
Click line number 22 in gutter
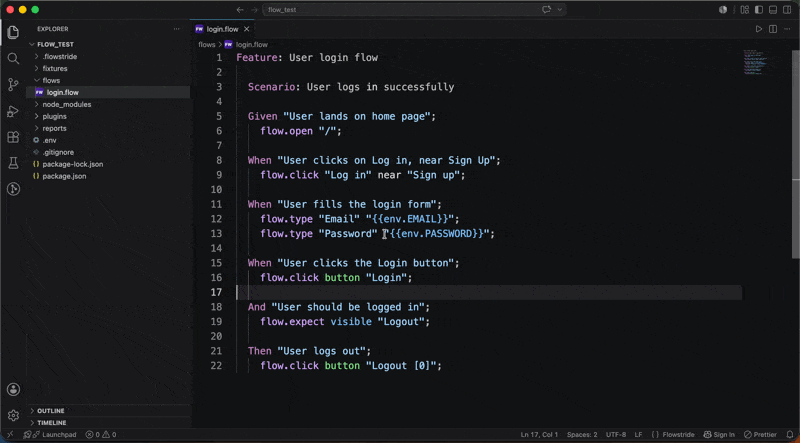[x=216, y=366]
